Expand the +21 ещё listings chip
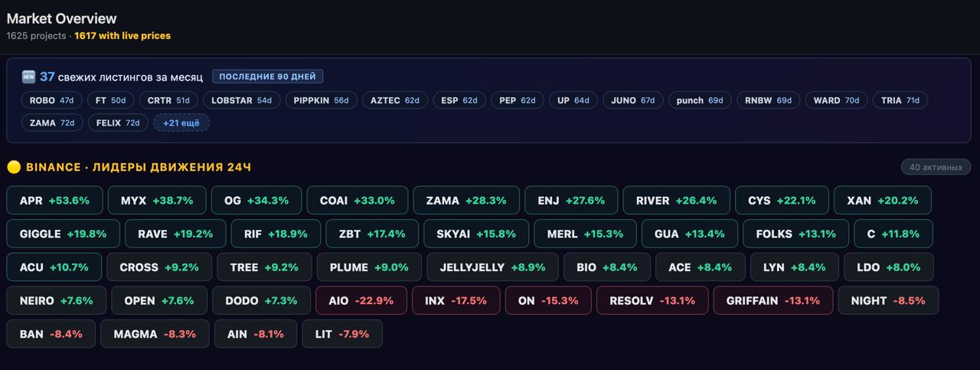Image resolution: width=980 pixels, height=370 pixels. pos(181,123)
